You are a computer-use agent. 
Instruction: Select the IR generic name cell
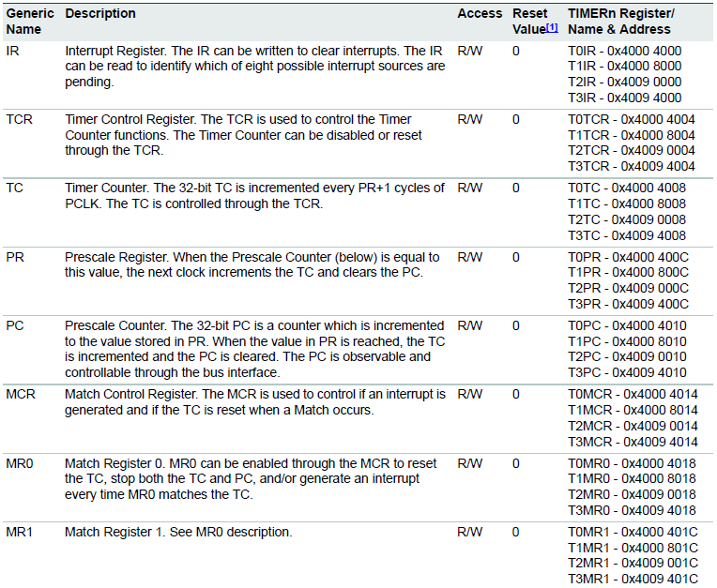(x=14, y=51)
